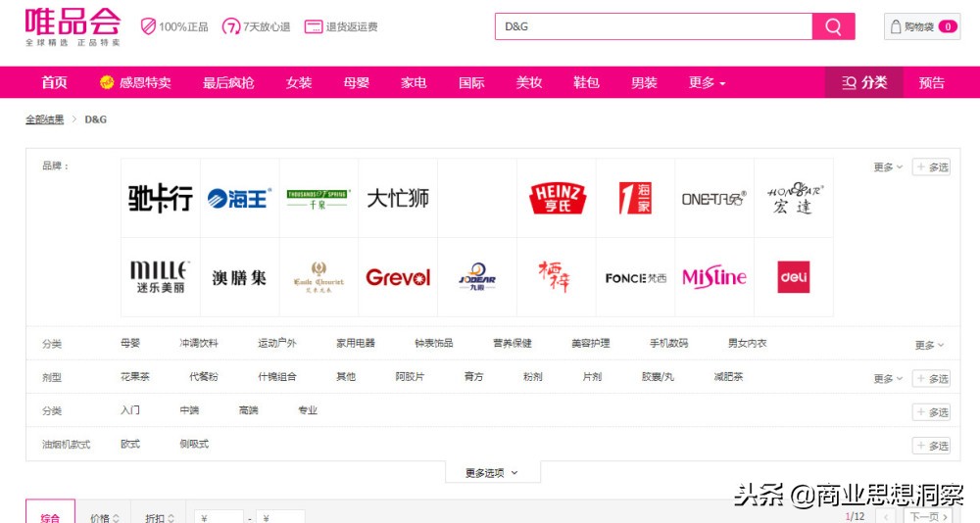The height and width of the screenshot is (523, 980).
Task: Click the 100%正品 shield icon
Action: pyautogui.click(x=148, y=26)
